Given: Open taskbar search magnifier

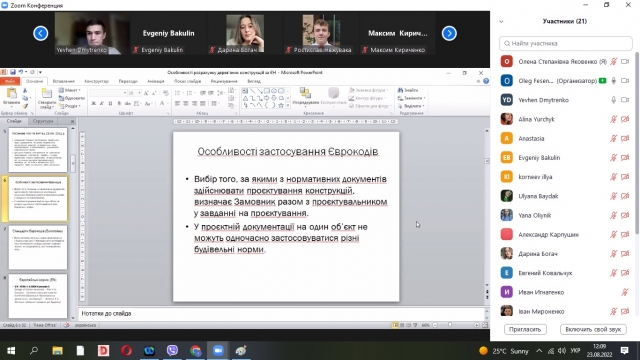Looking at the screenshot, I should click(x=34, y=351).
